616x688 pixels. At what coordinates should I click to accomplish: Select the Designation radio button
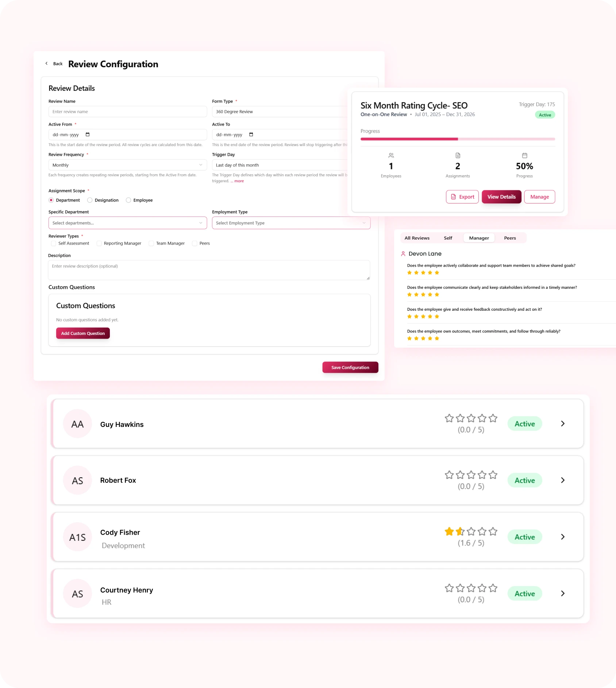90,200
